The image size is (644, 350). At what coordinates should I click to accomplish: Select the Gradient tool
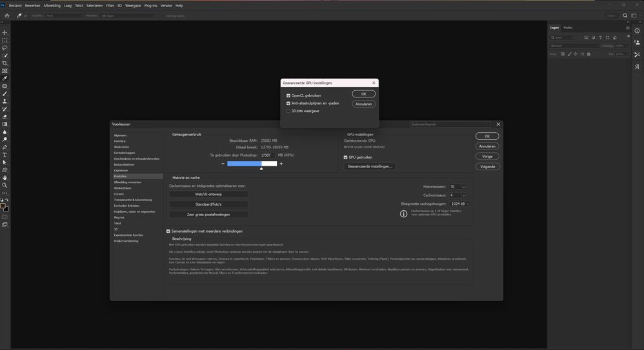[5, 124]
